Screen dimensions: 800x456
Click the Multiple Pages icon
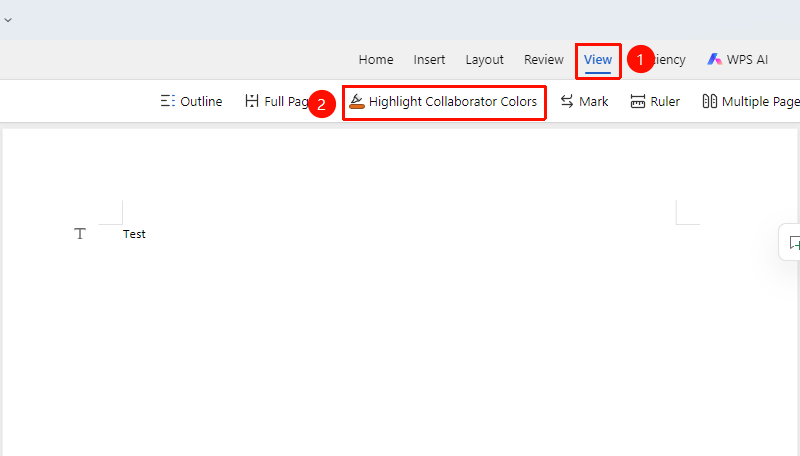pyautogui.click(x=710, y=101)
